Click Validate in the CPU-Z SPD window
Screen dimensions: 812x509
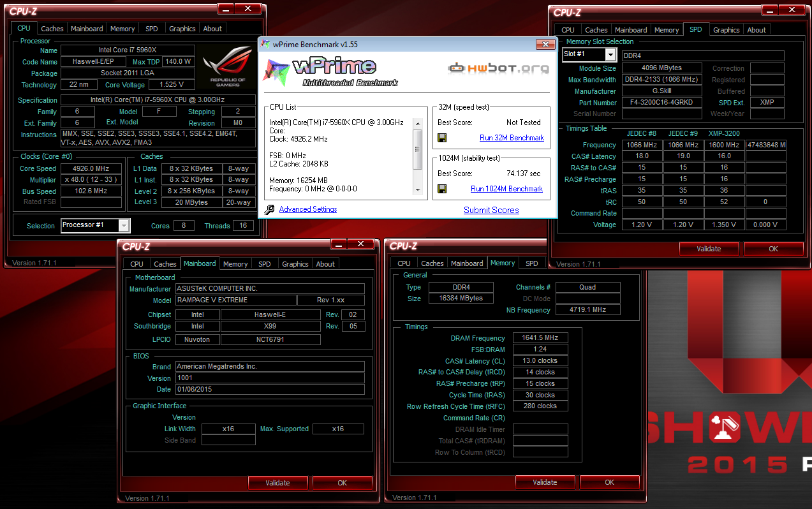709,249
